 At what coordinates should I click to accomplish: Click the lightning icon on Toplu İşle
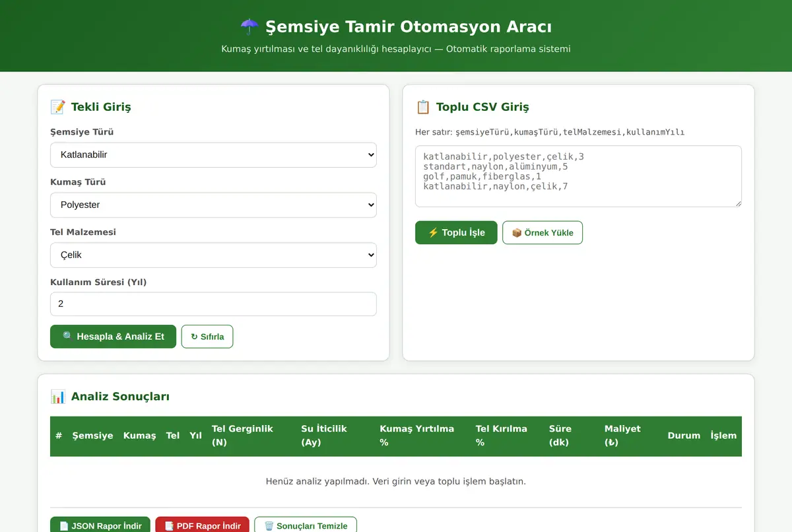pos(433,232)
